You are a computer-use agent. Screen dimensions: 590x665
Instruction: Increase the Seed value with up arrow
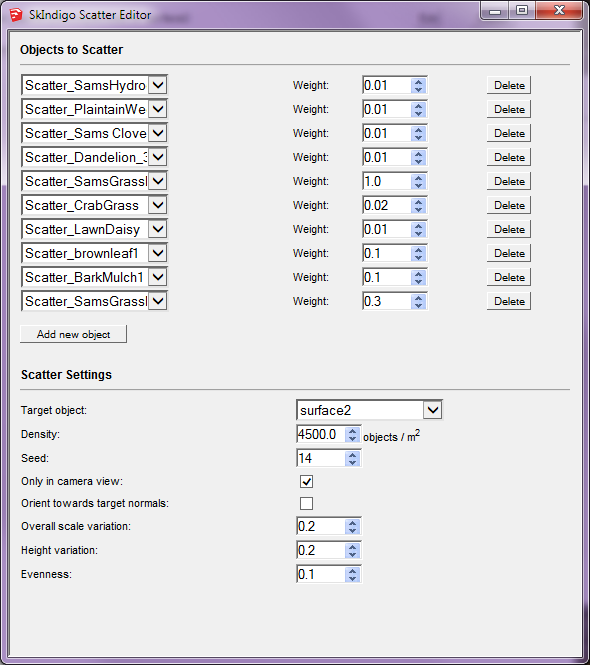coord(352,455)
